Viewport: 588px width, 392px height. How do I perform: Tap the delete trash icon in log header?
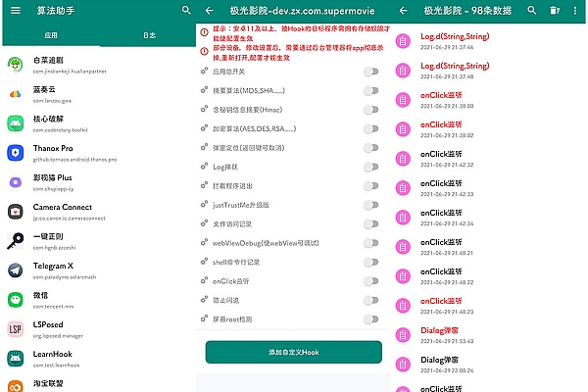tap(555, 11)
